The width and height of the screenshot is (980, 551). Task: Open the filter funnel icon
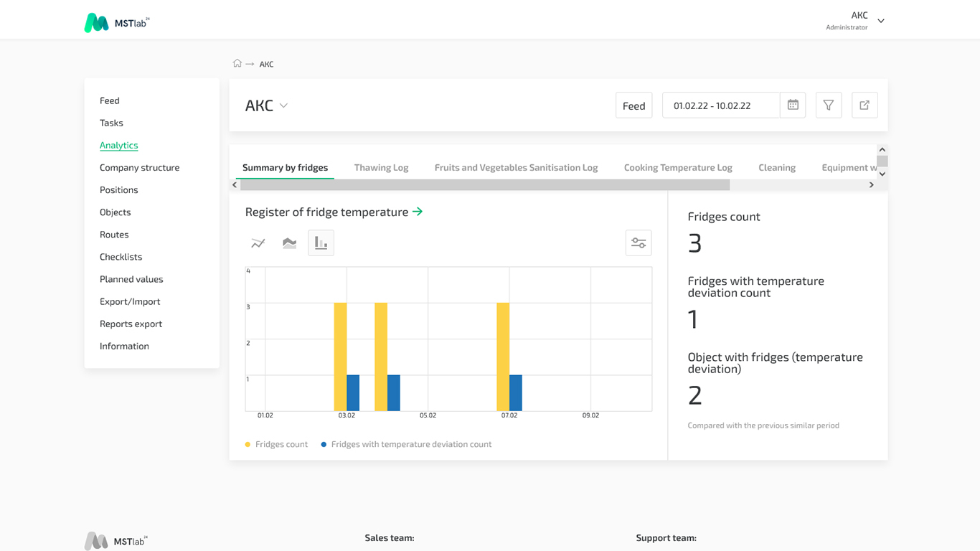(829, 105)
